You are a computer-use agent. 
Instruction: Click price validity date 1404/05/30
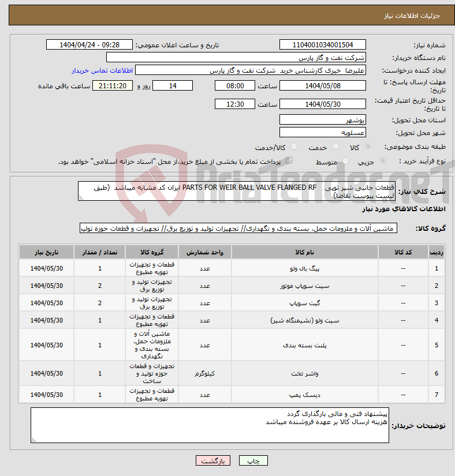323,104
